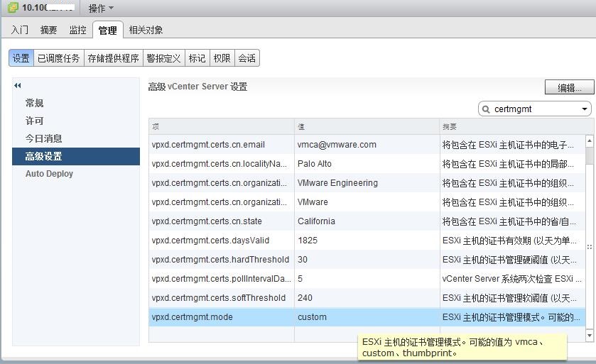Click the vertical scrollbar thumb in the table
Screen dimensions: 596x364
coord(590,155)
